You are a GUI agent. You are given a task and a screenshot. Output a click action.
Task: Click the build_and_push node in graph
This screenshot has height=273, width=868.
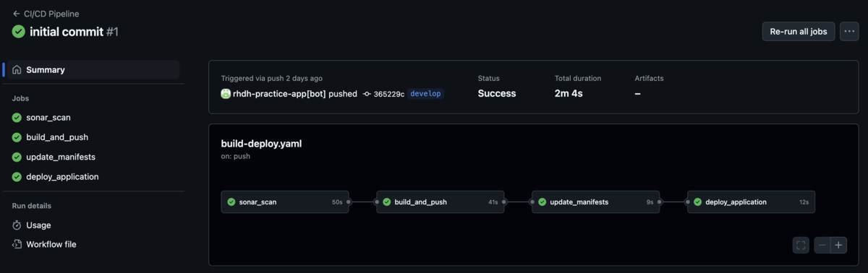click(x=441, y=202)
